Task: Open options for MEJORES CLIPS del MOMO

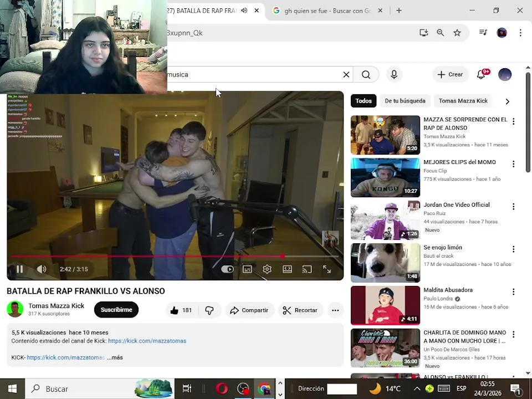Action: coord(513,164)
